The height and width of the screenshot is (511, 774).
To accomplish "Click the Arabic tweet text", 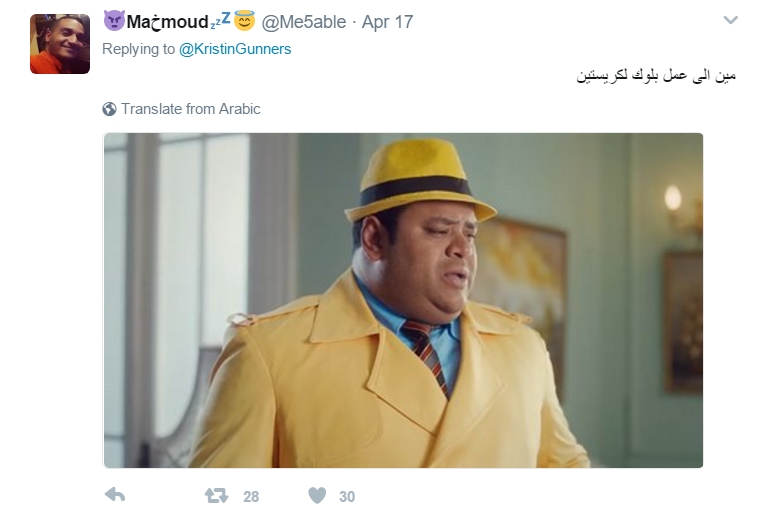I will [x=657, y=76].
